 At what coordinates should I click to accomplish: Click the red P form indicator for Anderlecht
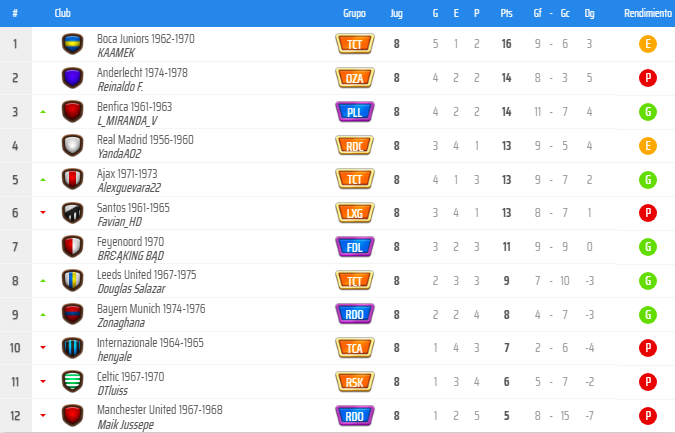pyautogui.click(x=647, y=78)
